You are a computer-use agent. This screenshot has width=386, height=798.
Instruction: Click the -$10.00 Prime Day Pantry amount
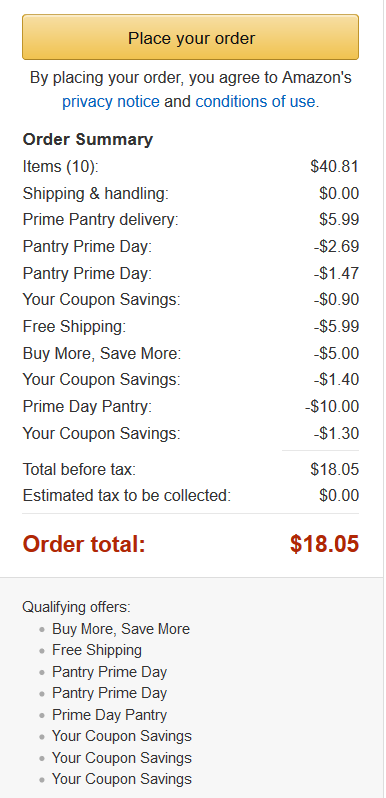pos(332,407)
